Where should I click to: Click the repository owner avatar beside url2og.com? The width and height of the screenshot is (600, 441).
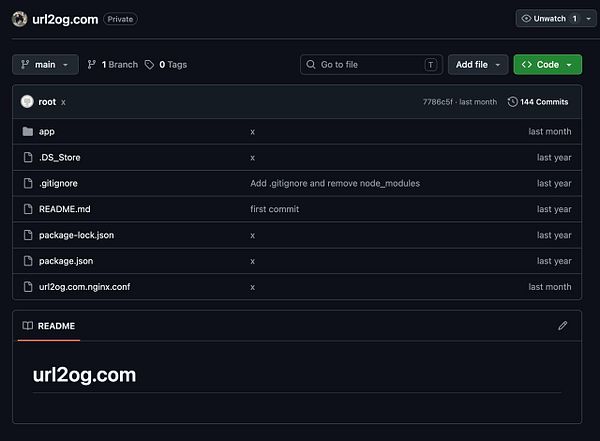tap(19, 19)
